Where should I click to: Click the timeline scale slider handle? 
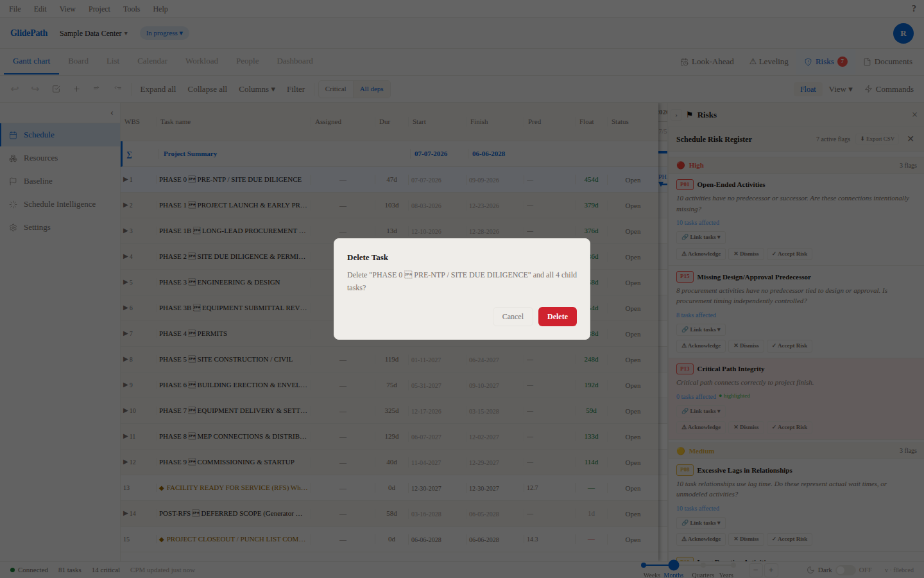[x=673, y=565]
